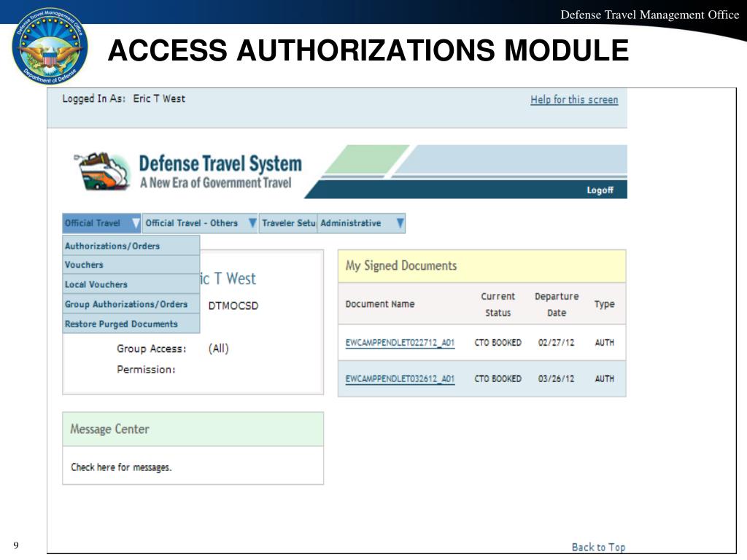Open document EWCAMPPENDLET022712_A01
The height and width of the screenshot is (560, 747).
(400, 343)
